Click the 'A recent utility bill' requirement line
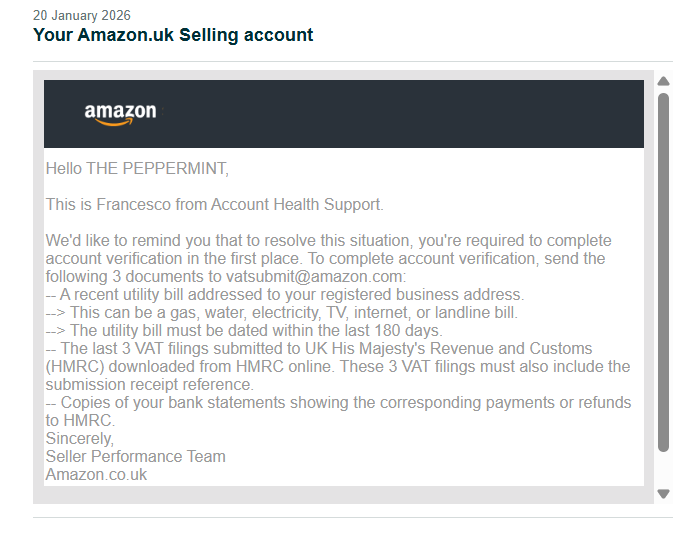This screenshot has width=695, height=537. point(285,294)
